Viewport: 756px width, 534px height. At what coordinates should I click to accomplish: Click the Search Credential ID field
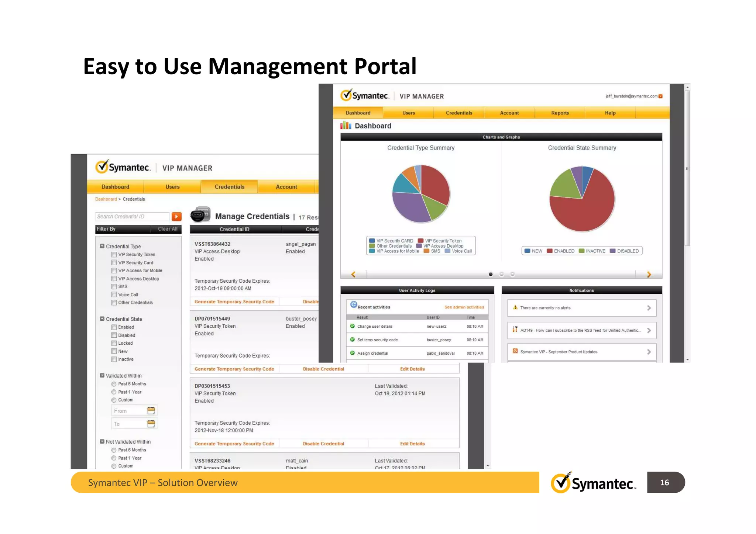coord(132,217)
